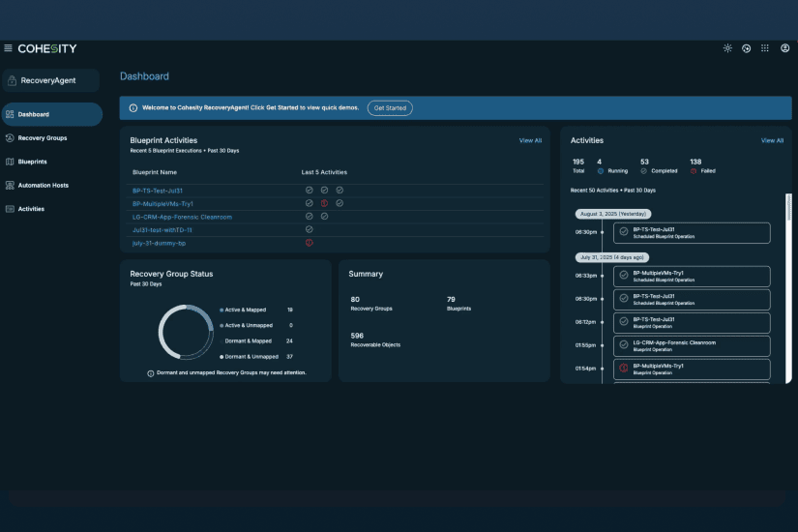
Task: Open the BP-TS-Test-Jul31 blueprint link
Action: pyautogui.click(x=158, y=191)
